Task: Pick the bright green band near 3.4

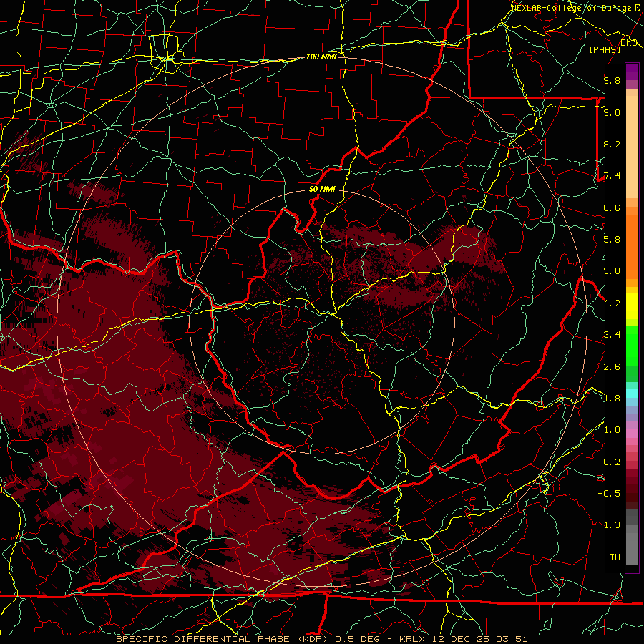Action: 632,345
